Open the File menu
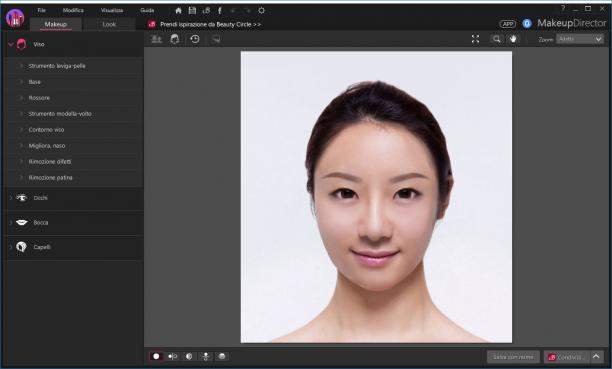This screenshot has width=612, height=369. [x=41, y=11]
